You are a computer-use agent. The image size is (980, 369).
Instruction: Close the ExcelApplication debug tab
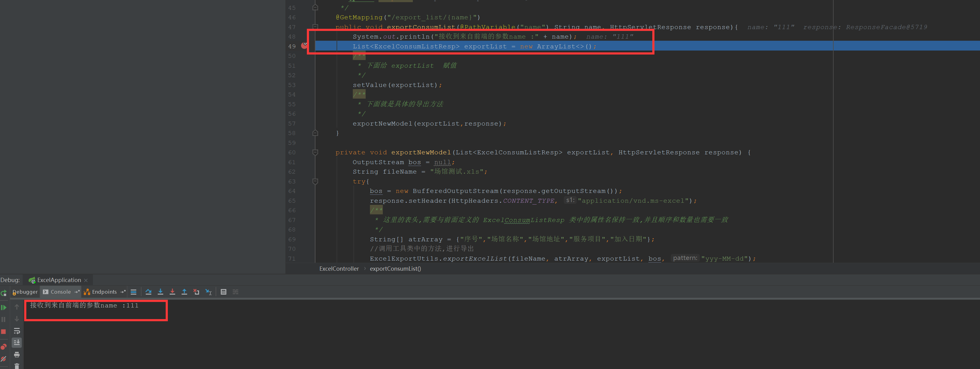(86, 281)
